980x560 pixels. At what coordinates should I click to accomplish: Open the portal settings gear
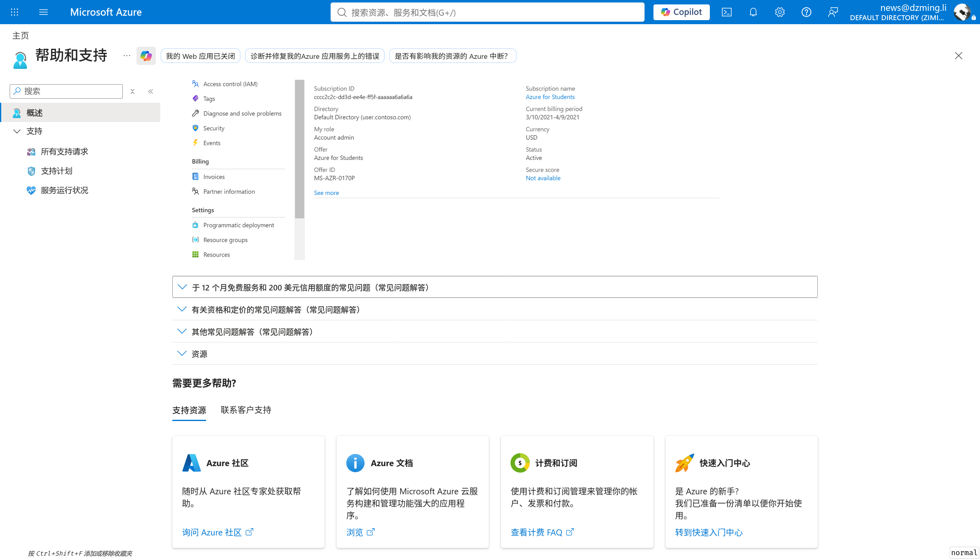[x=780, y=12]
